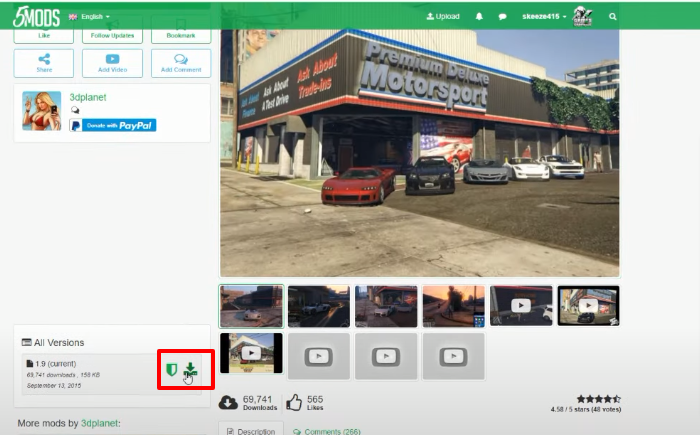Expand the skeeze415 user menu

pyautogui.click(x=544, y=17)
